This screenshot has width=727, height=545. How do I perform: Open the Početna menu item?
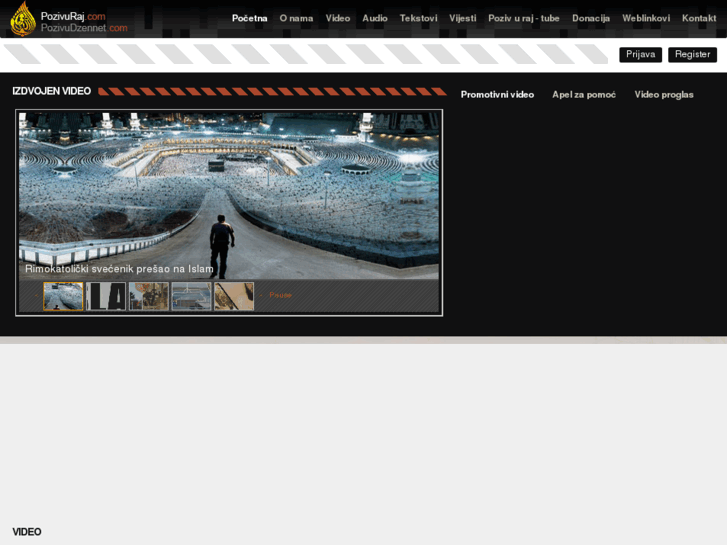(249, 18)
